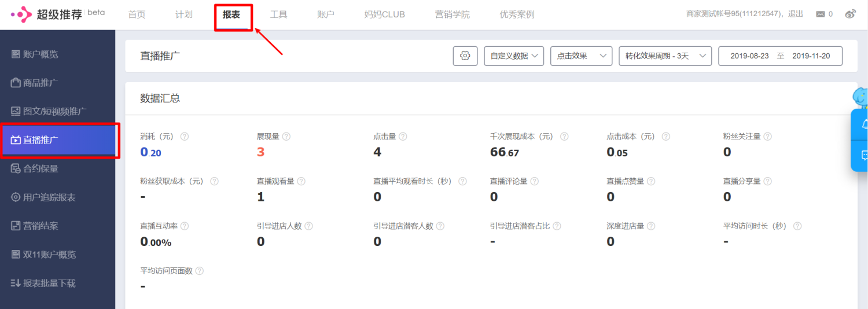
Task: Click help icon next to 引导进店潜客占比
Action: [x=557, y=226]
